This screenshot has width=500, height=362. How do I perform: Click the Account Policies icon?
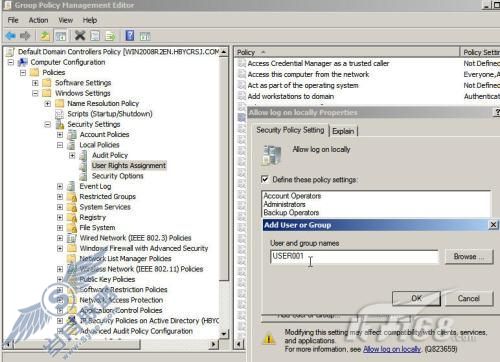pyautogui.click(x=72, y=135)
